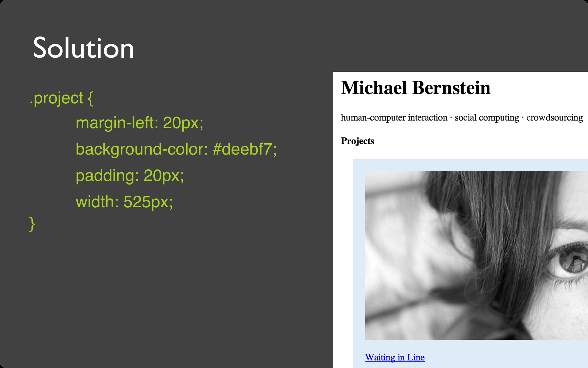
Task: Click the human-computer interaction text
Action: click(x=394, y=118)
